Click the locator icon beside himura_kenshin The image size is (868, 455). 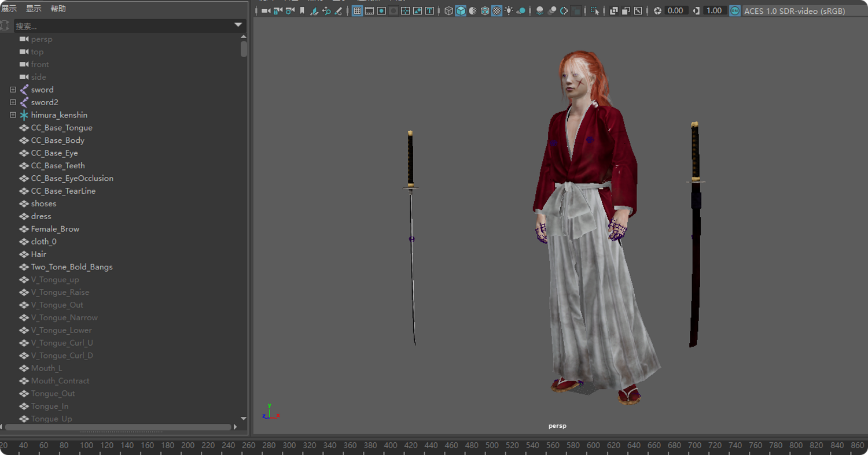point(24,115)
